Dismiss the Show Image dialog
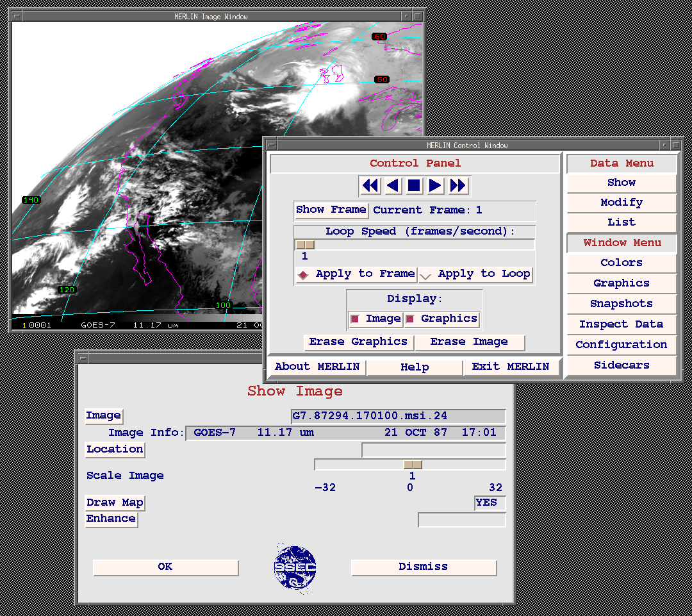Screen dimensions: 692x616 424,567
